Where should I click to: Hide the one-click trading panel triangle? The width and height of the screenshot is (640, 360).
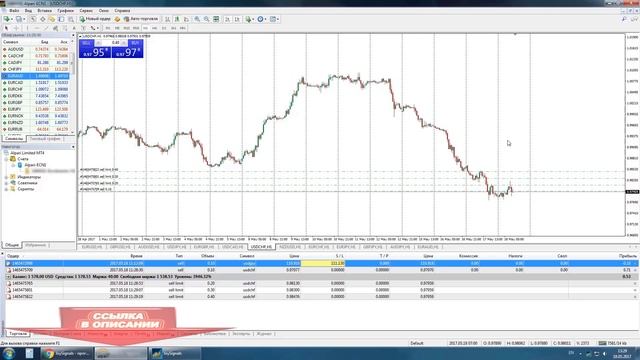pos(80,36)
